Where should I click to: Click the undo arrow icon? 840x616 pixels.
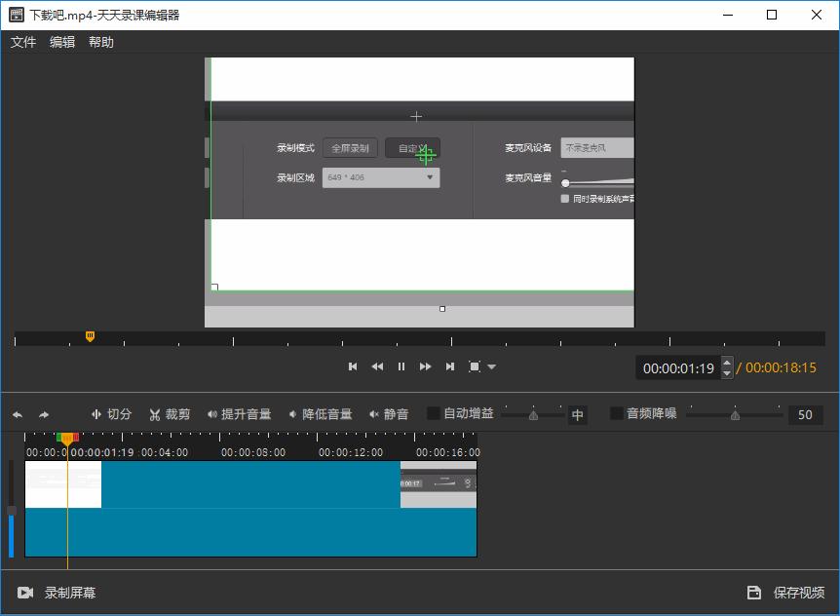coord(18,414)
